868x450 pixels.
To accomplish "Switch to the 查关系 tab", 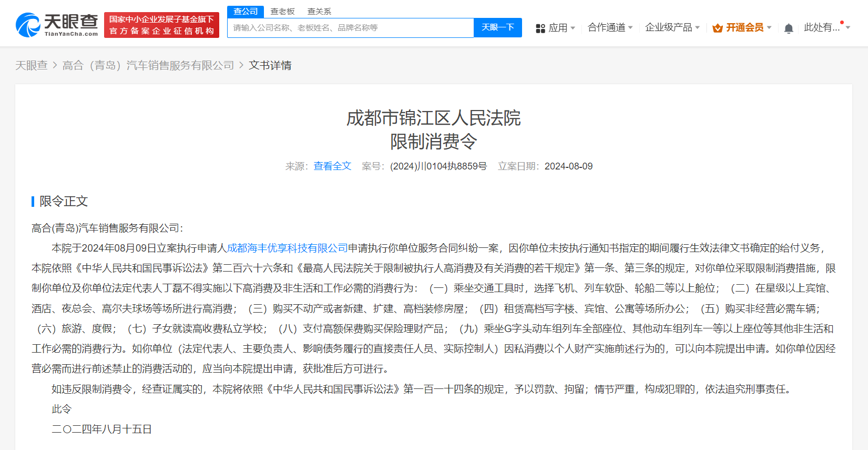I will (319, 12).
